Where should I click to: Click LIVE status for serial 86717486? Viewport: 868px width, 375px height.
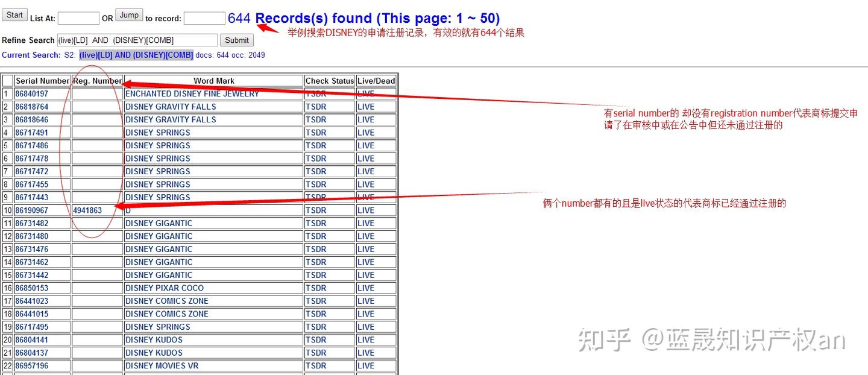click(x=366, y=145)
